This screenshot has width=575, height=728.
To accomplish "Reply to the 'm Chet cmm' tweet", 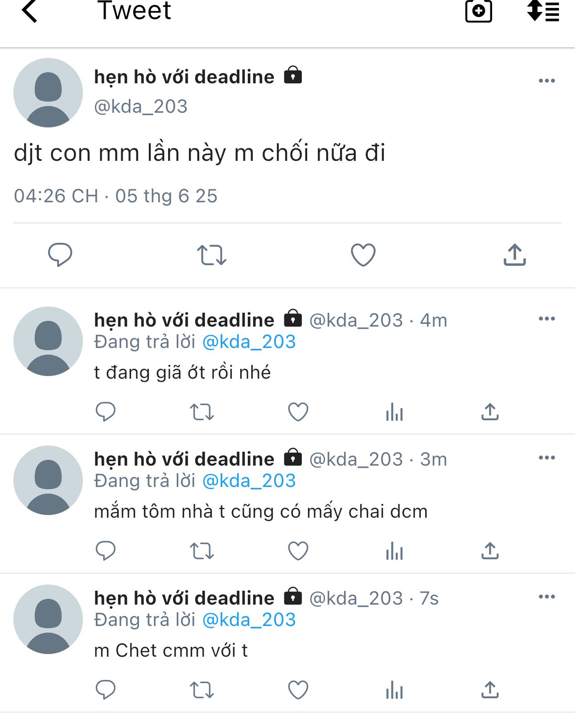I will pos(106,690).
